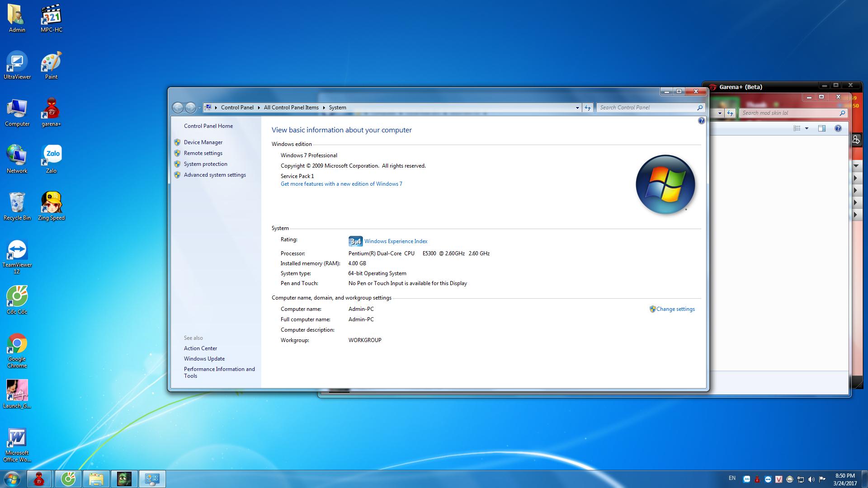
Task: Toggle the preview pane button
Action: pyautogui.click(x=822, y=128)
